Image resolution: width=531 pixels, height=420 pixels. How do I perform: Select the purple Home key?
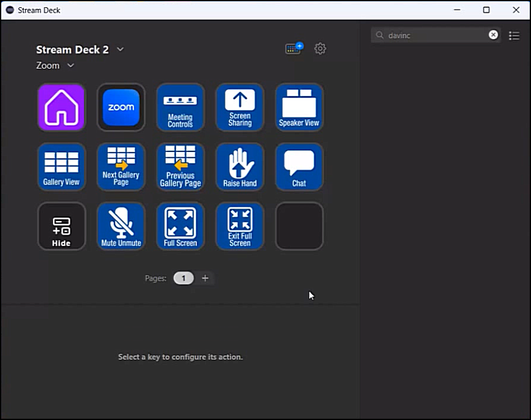click(x=61, y=107)
